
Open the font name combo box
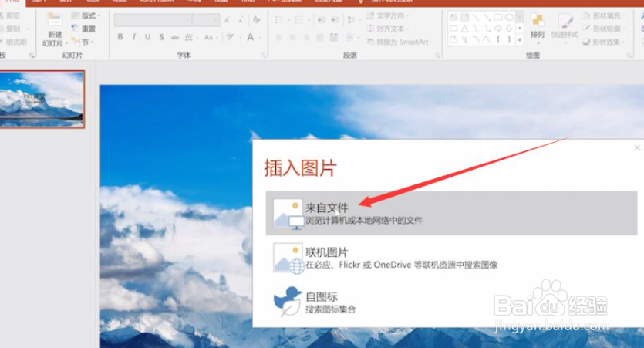pos(153,20)
